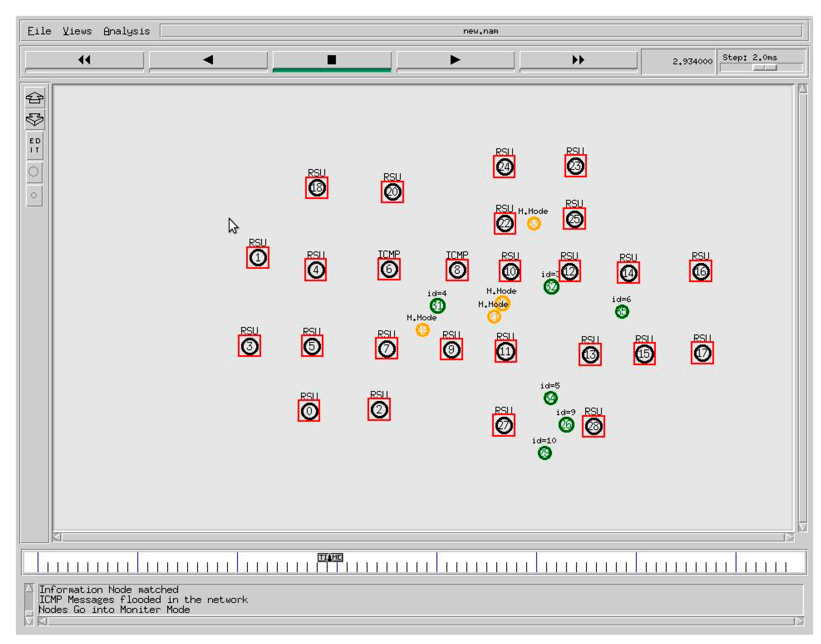Open the Views menu

point(77,31)
